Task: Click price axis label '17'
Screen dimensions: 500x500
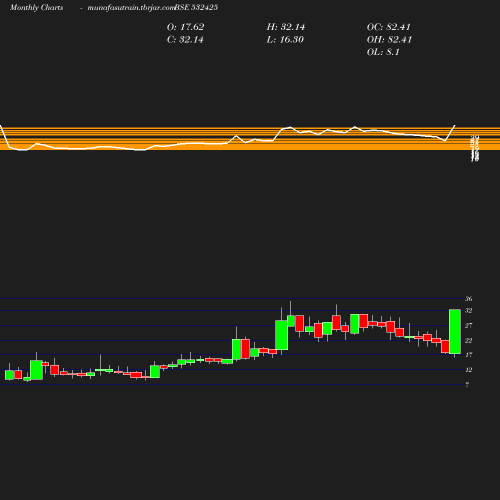Action: click(x=469, y=355)
